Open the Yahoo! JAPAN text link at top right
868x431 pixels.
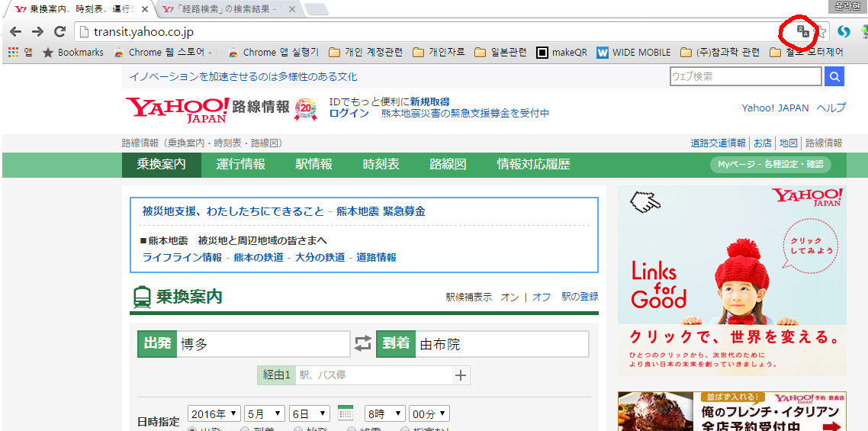point(775,108)
